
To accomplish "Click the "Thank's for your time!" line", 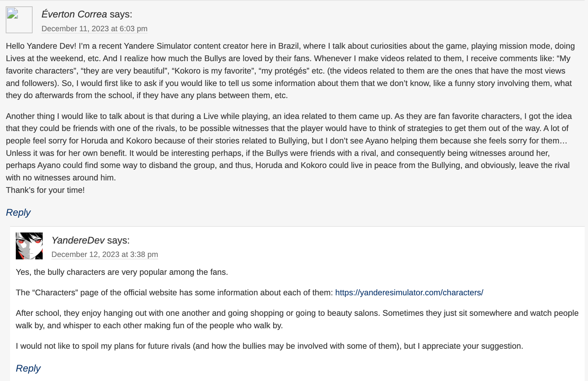I will [x=45, y=190].
